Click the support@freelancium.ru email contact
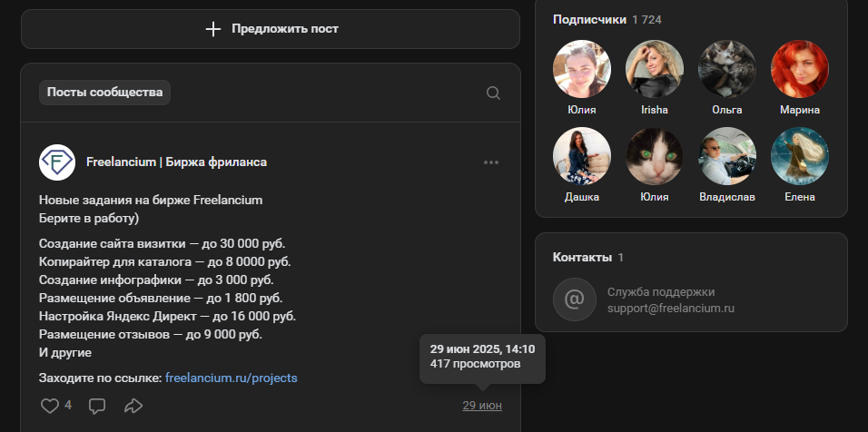 670,309
